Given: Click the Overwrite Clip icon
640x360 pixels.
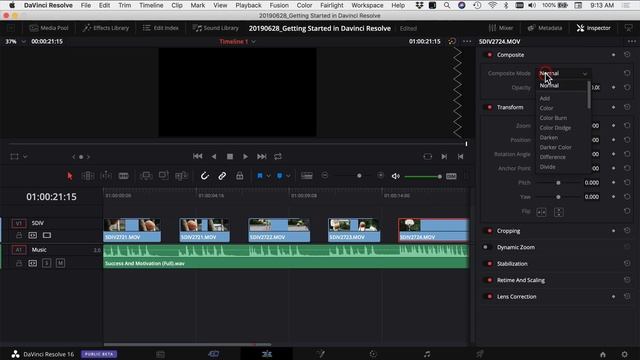Looking at the screenshot, I should 164,176.
